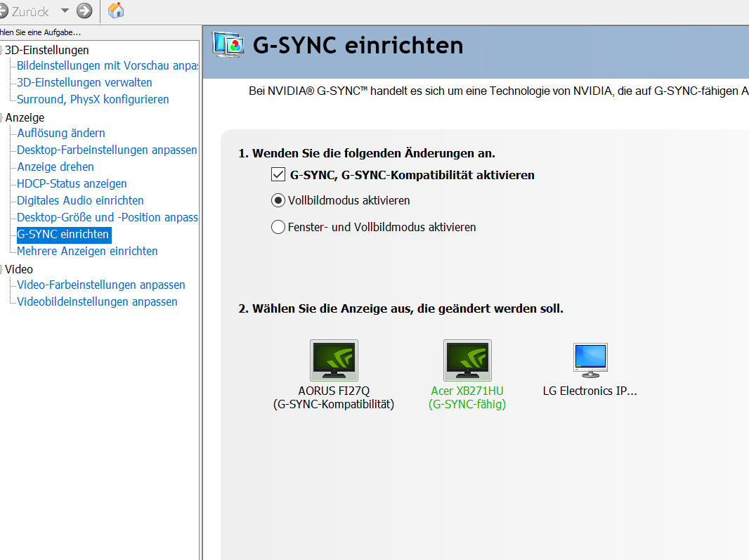Screen dimensions: 749x560
Task: Open Desktop-Farbeinstellungen anpassen
Action: click(x=107, y=150)
